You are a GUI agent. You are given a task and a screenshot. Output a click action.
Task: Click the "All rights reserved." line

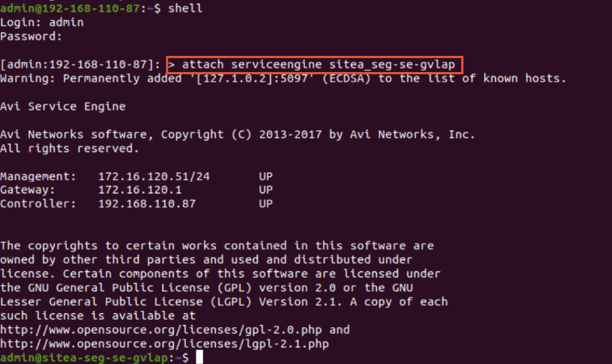pyautogui.click(x=69, y=148)
